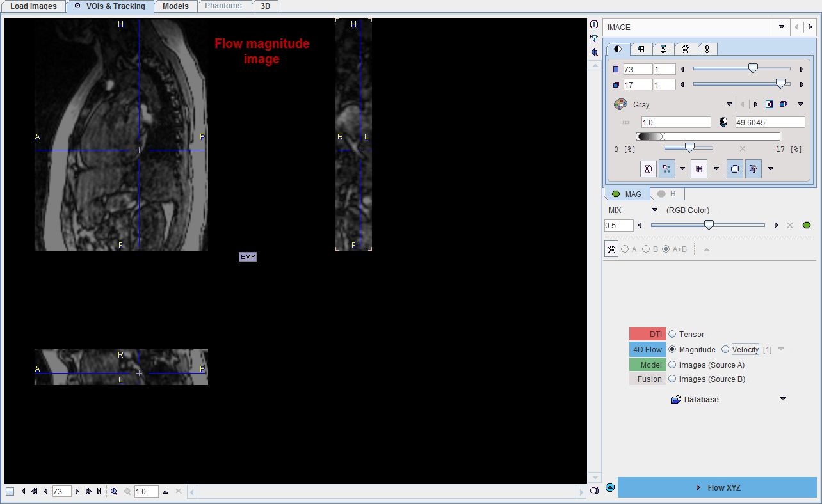822x504 pixels.
Task: Open the image info icon beside the viewer
Action: click(x=594, y=24)
